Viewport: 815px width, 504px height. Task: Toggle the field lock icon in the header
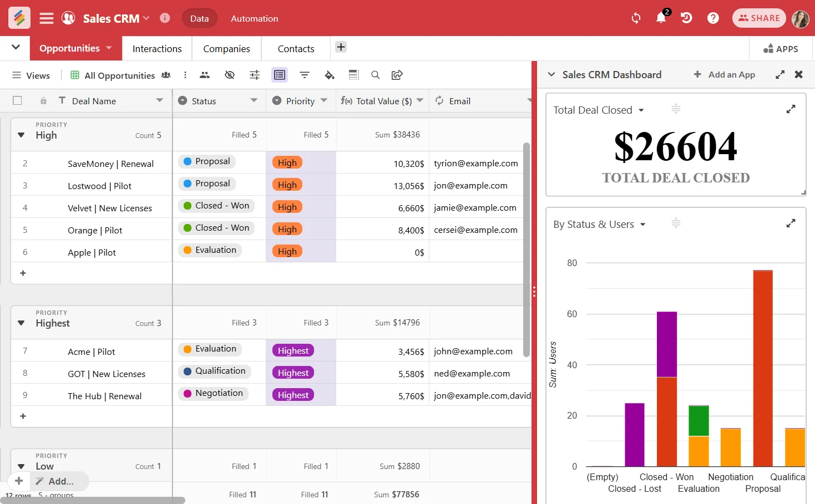click(43, 100)
